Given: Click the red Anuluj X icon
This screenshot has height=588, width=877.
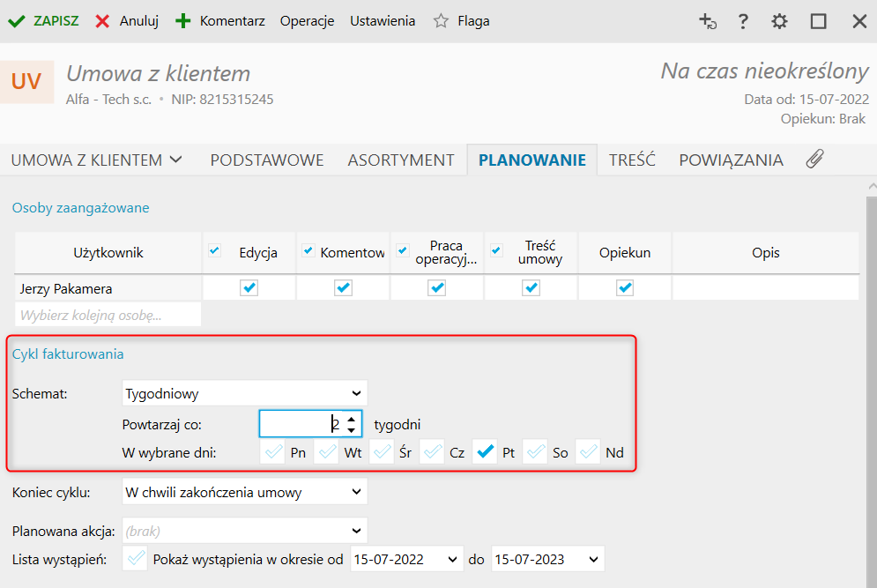Looking at the screenshot, I should 103,21.
